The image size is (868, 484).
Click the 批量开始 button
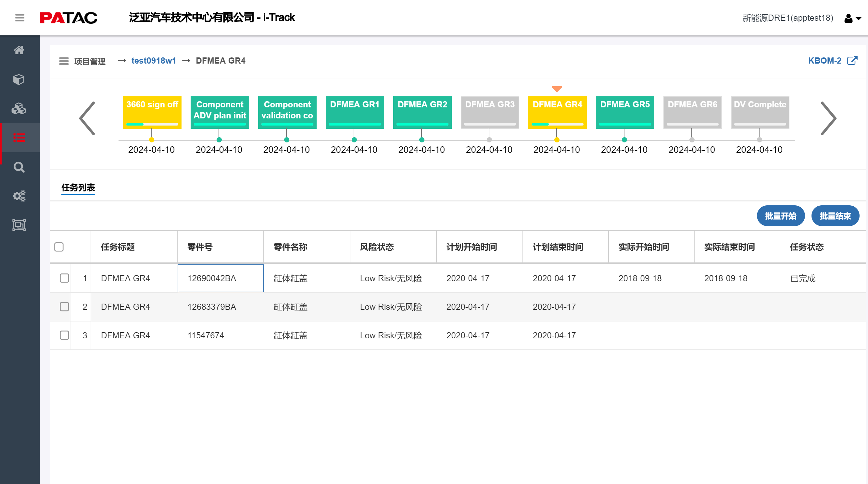[781, 216]
